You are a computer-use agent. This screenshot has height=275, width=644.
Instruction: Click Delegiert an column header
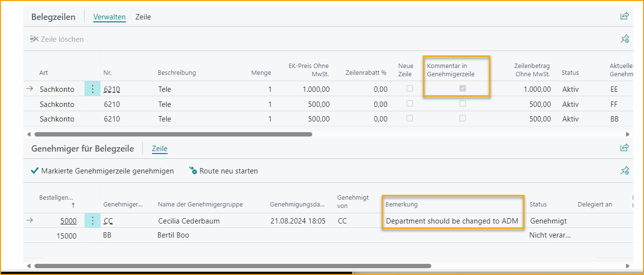pyautogui.click(x=594, y=205)
